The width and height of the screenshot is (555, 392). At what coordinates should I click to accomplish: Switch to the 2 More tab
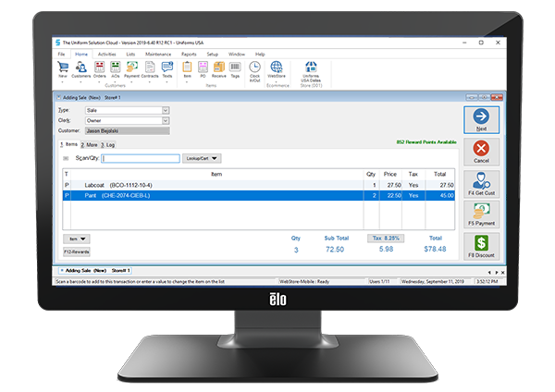[x=89, y=145]
